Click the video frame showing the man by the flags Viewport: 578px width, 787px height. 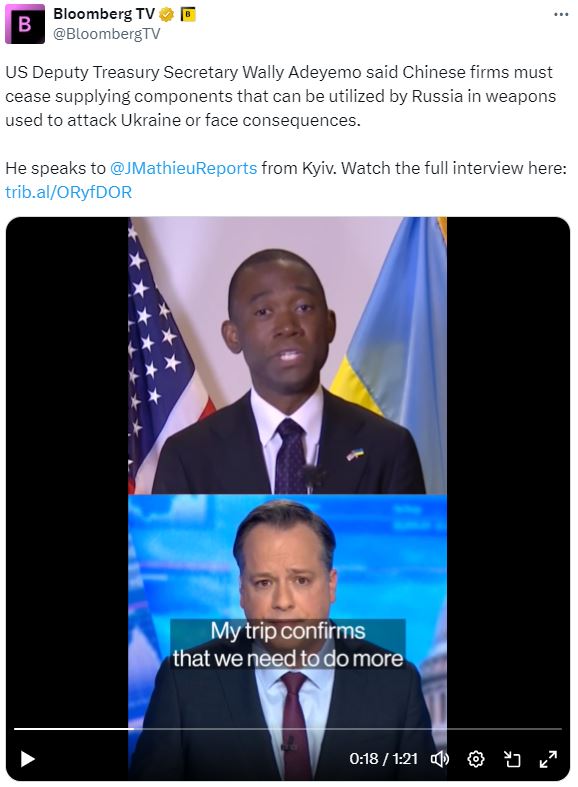pos(287,356)
